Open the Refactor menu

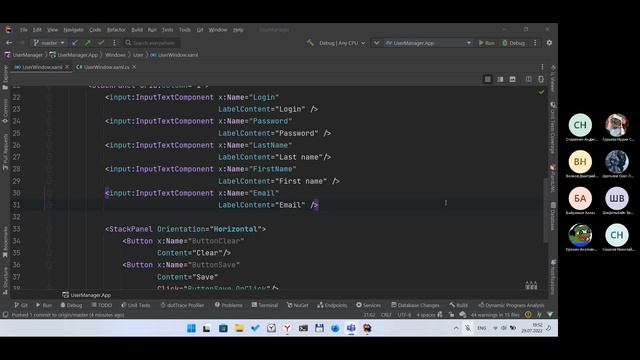[x=116, y=30]
